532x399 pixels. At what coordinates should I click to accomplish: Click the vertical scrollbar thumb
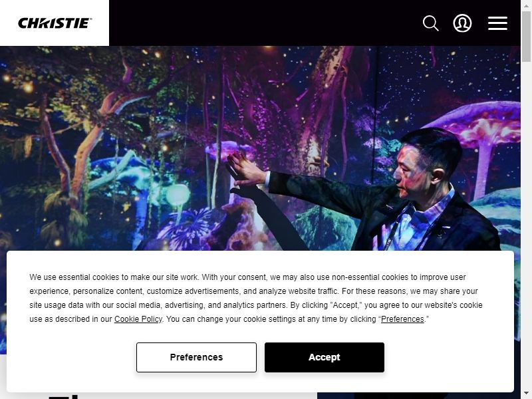coord(526,37)
